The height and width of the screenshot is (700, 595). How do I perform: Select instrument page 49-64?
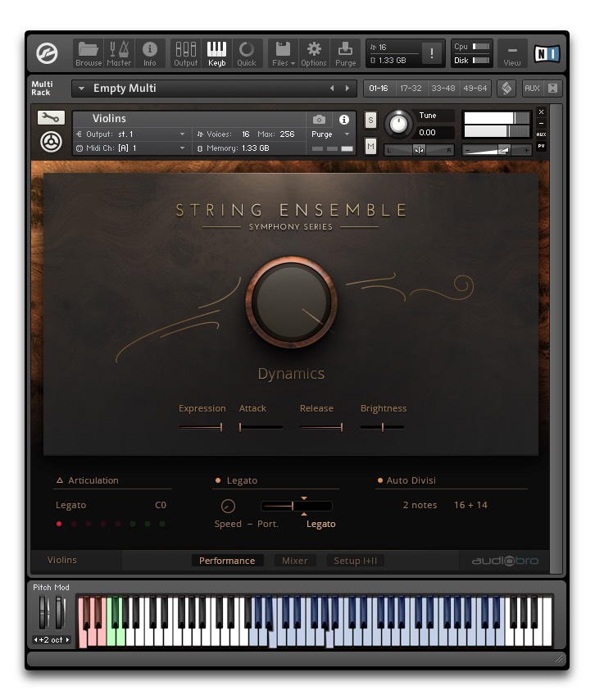click(475, 89)
